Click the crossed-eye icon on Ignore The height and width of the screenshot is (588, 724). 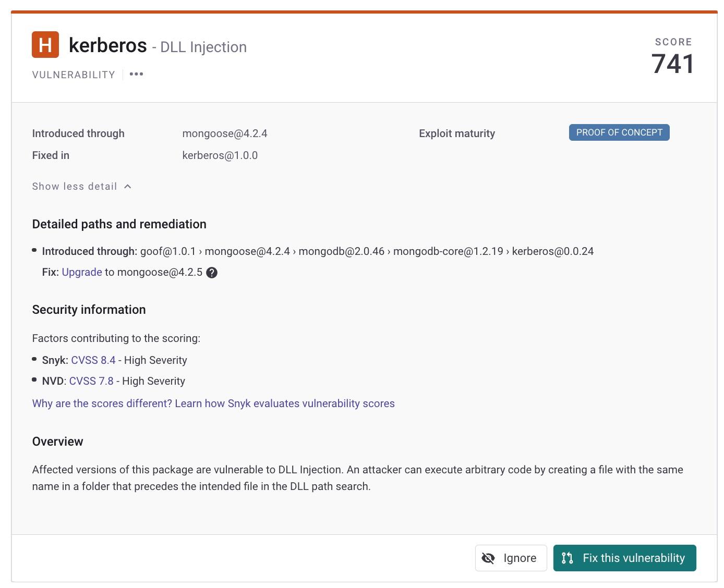click(x=488, y=558)
